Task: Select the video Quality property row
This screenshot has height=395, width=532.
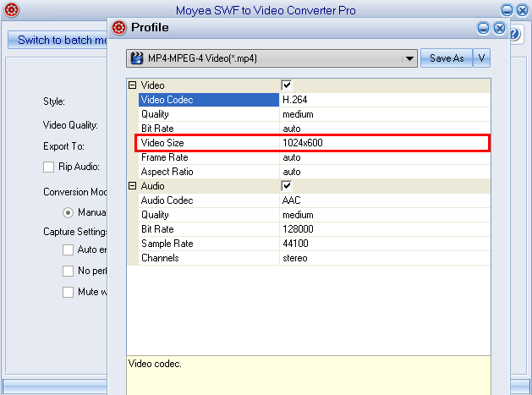Action: (x=314, y=114)
